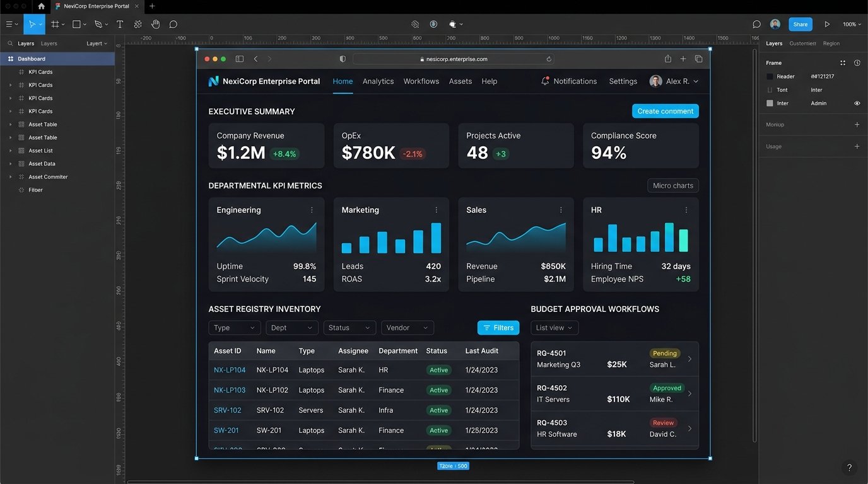Open the Dept filter dropdown
868x484 pixels.
coord(291,328)
